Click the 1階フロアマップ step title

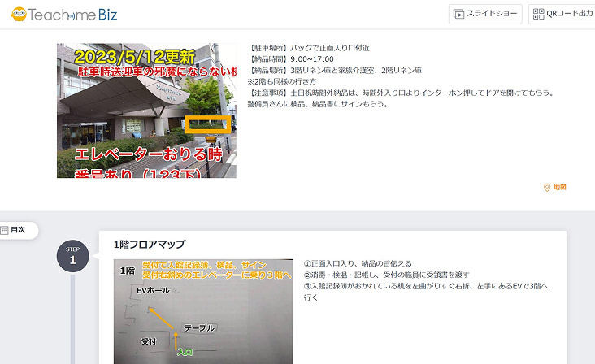150,245
